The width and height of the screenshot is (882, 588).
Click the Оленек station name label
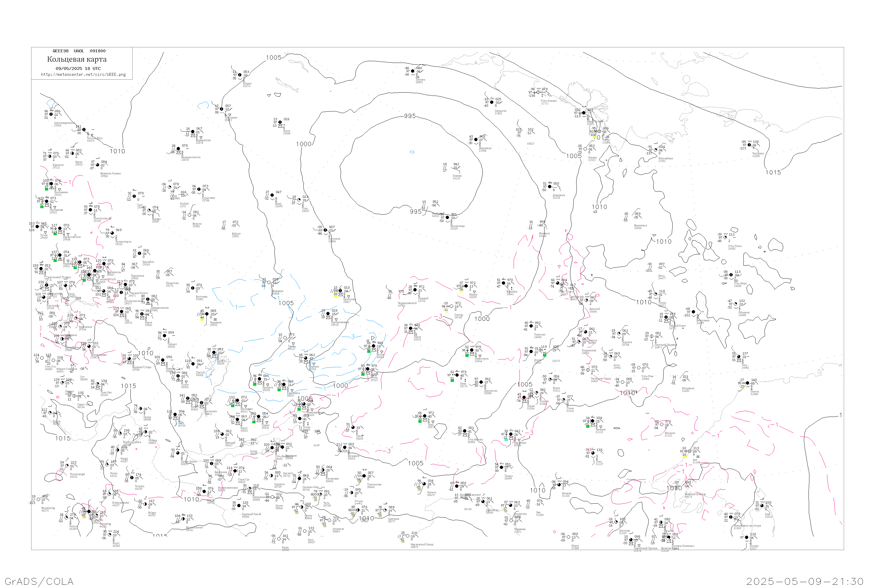tap(457, 176)
